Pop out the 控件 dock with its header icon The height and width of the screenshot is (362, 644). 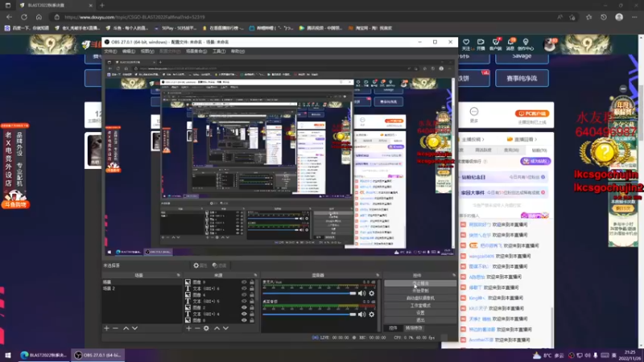454,275
